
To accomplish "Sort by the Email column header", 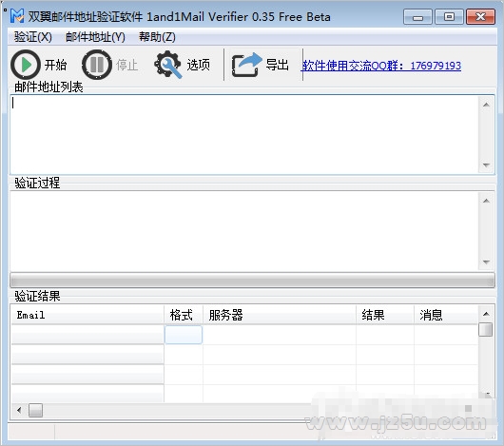I will click(x=87, y=315).
